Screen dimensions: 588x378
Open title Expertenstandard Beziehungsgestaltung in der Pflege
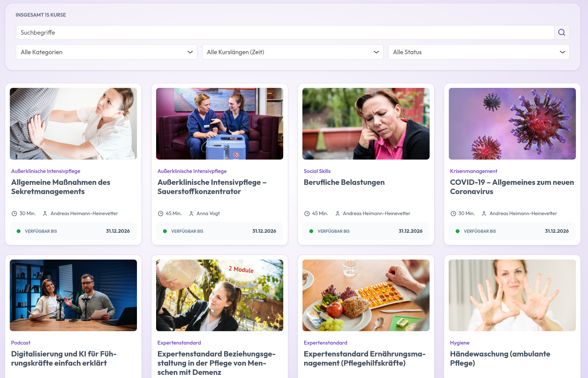click(x=216, y=363)
